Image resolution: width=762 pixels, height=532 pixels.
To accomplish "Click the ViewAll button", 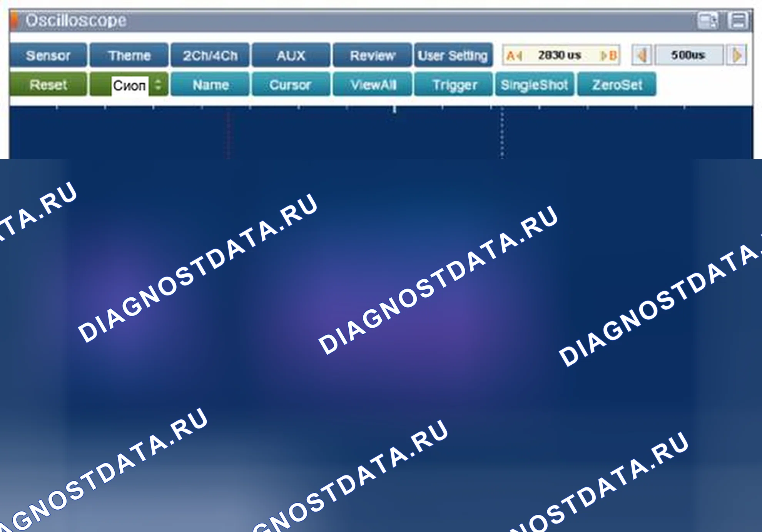I will pyautogui.click(x=373, y=85).
